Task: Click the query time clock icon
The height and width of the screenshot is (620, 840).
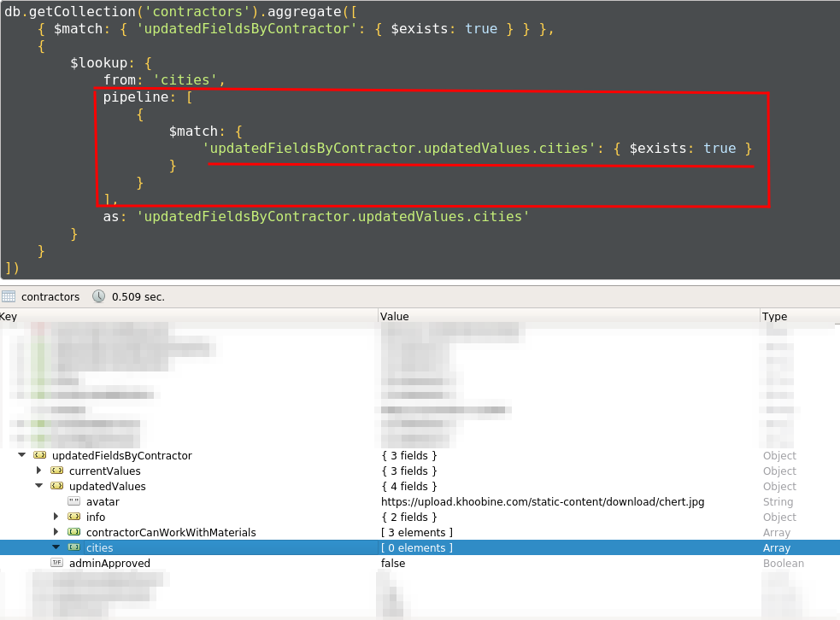Action: (x=99, y=296)
